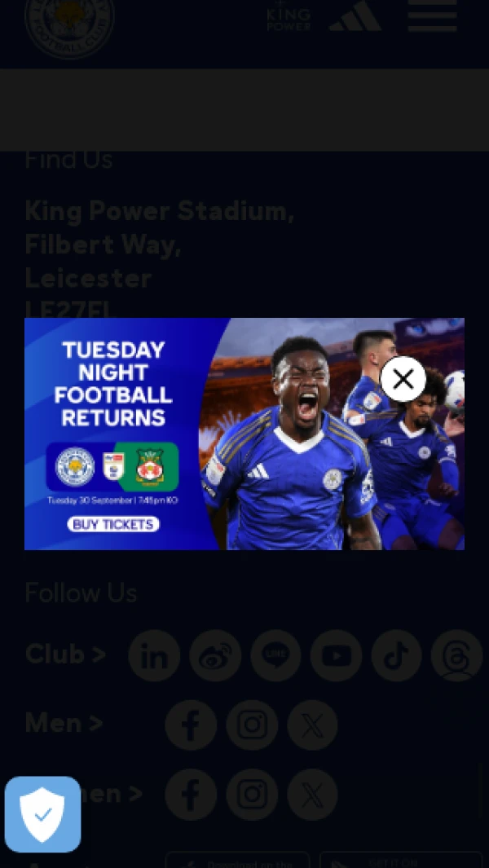Open the Women's team Facebook page
This screenshot has width=489, height=868.
click(191, 795)
